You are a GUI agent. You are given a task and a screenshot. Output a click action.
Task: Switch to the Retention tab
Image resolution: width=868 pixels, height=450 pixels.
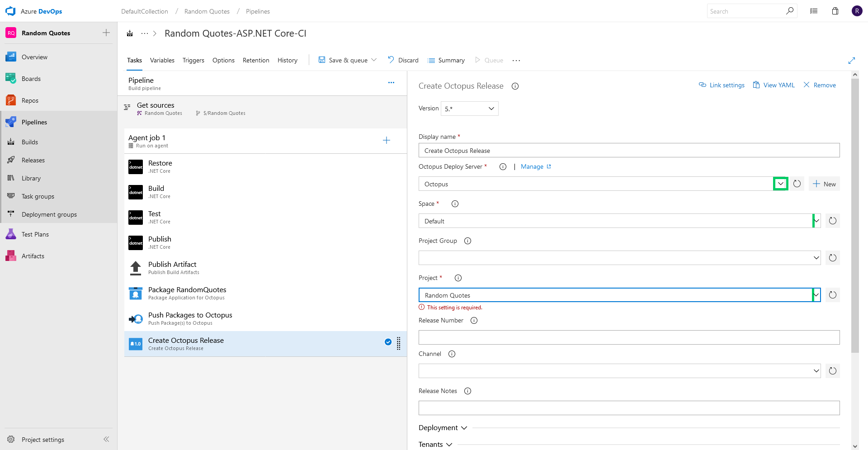[256, 60]
